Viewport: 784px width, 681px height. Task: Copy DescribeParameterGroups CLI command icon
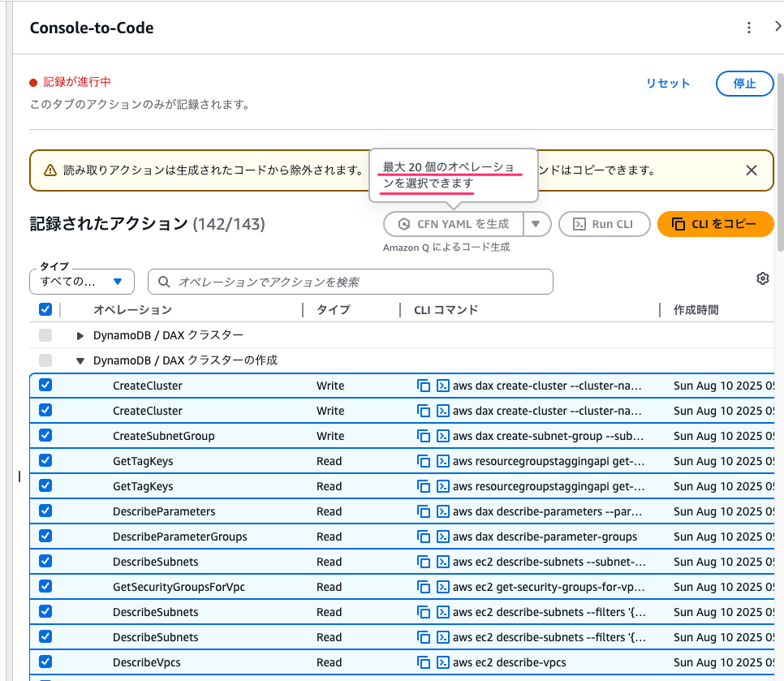[x=424, y=537]
